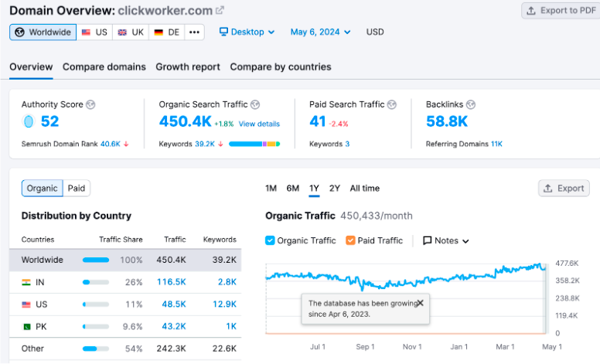The image size is (600, 364).
Task: Open clickworker.com external link icon
Action: [x=220, y=10]
